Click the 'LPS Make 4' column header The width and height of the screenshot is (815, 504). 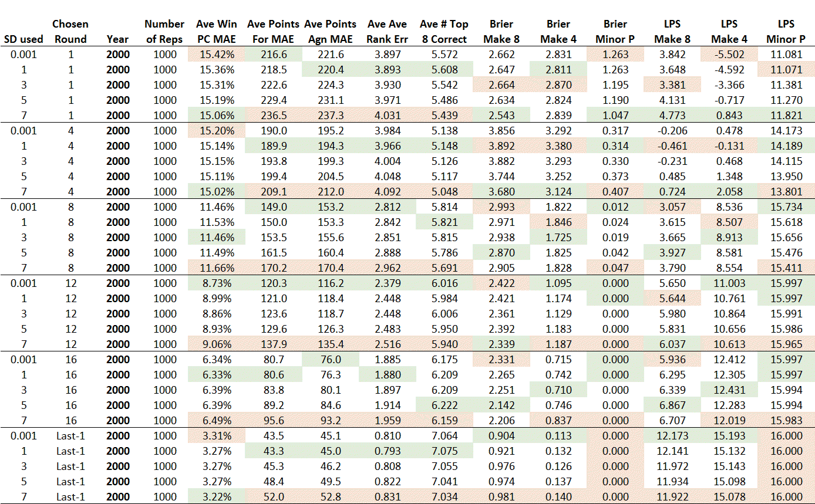coord(729,32)
